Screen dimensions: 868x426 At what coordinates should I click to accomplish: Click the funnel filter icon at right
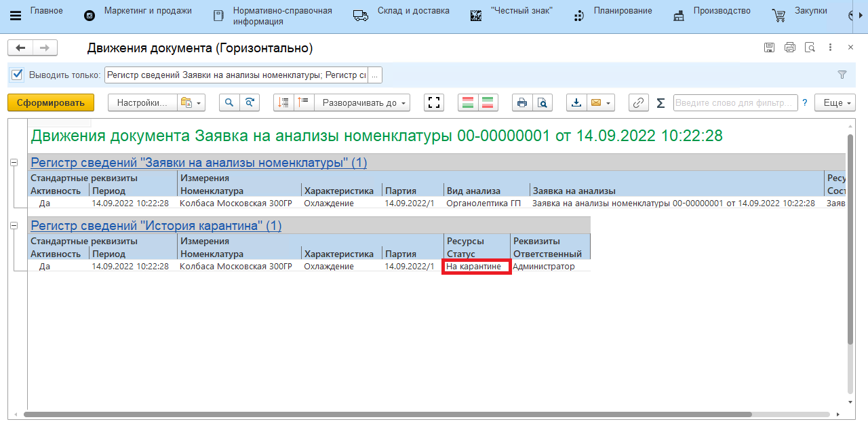(842, 75)
